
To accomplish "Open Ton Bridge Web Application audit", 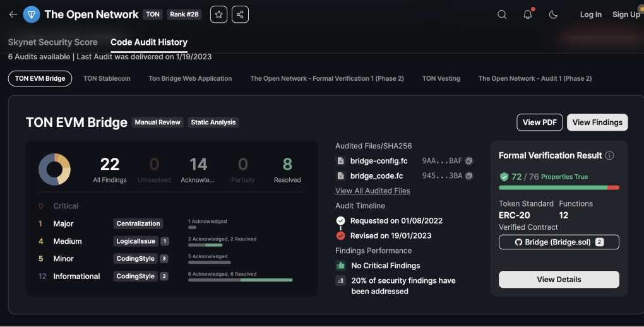I will (190, 78).
